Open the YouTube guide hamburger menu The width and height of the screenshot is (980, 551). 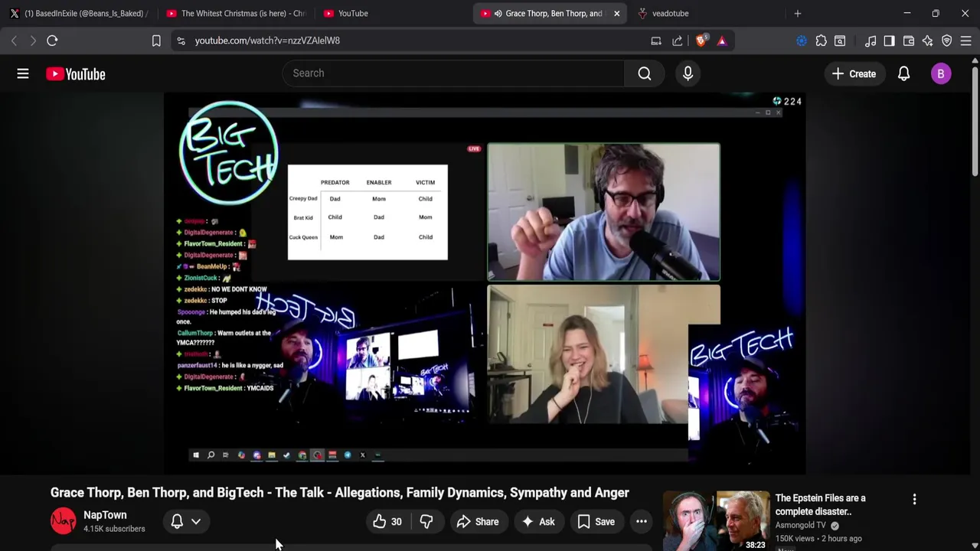click(23, 73)
